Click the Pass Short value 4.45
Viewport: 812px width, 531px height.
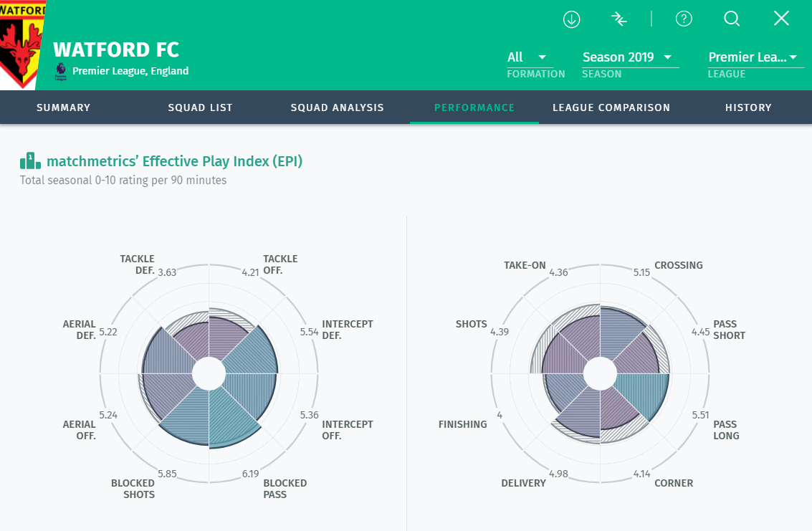point(701,332)
